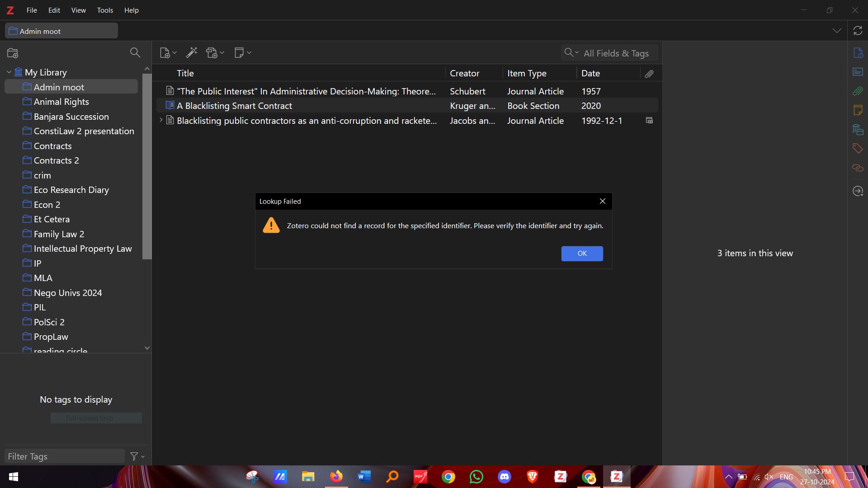Open the Notes pane icon in sidebar

pos(858,110)
